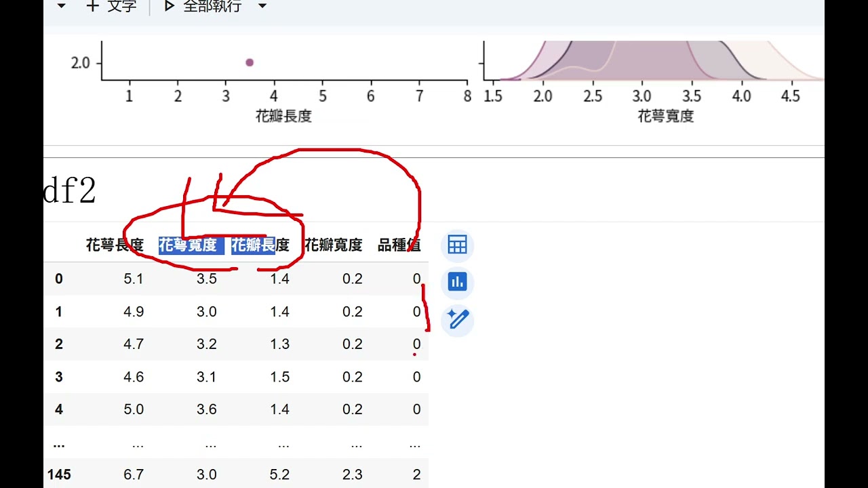This screenshot has width=868, height=488.
Task: Click value 5.2 in row 145
Action: [280, 474]
